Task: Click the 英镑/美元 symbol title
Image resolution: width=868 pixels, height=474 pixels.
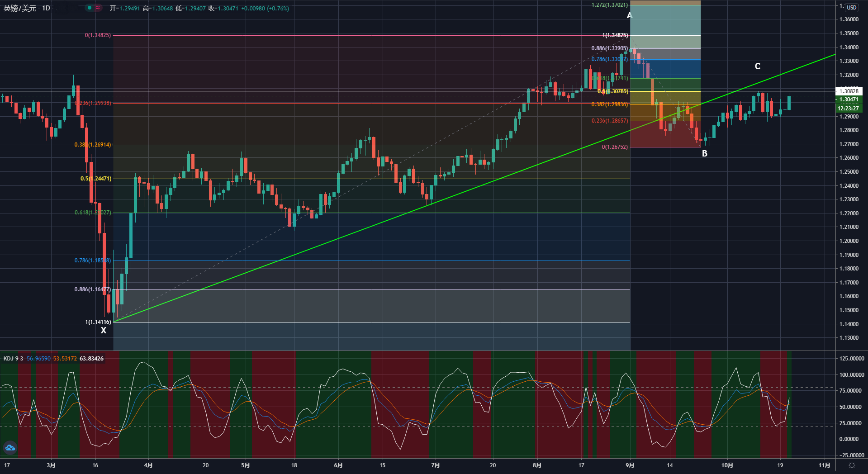Action: (20, 8)
